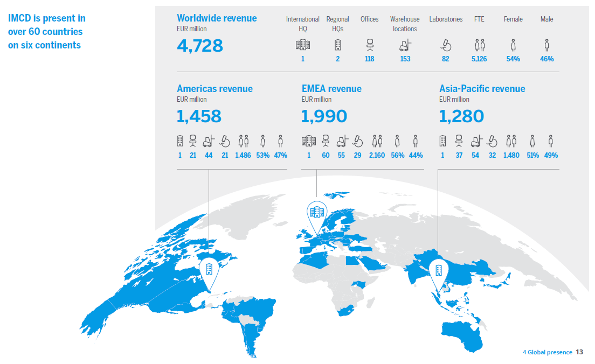Click the Offices chair icon above 118
Viewport: 595px width, 364px height.
pyautogui.click(x=370, y=45)
